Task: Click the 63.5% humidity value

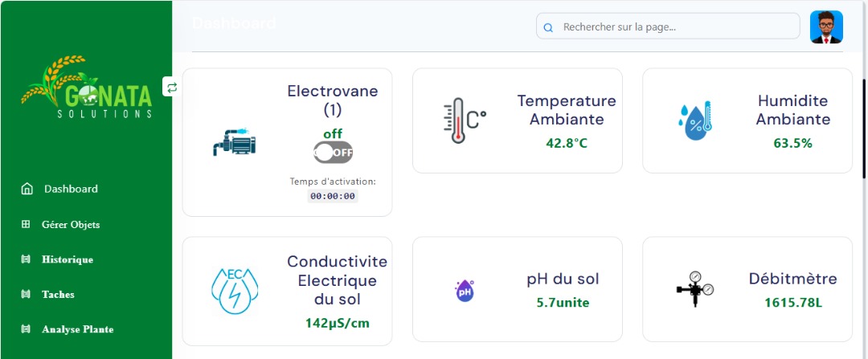Action: click(x=793, y=143)
